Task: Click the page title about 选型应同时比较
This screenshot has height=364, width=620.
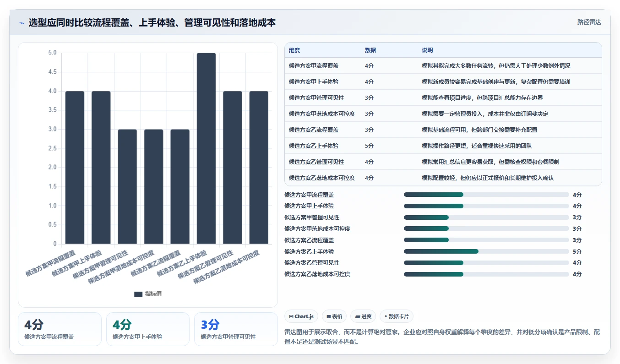Action: [x=152, y=22]
